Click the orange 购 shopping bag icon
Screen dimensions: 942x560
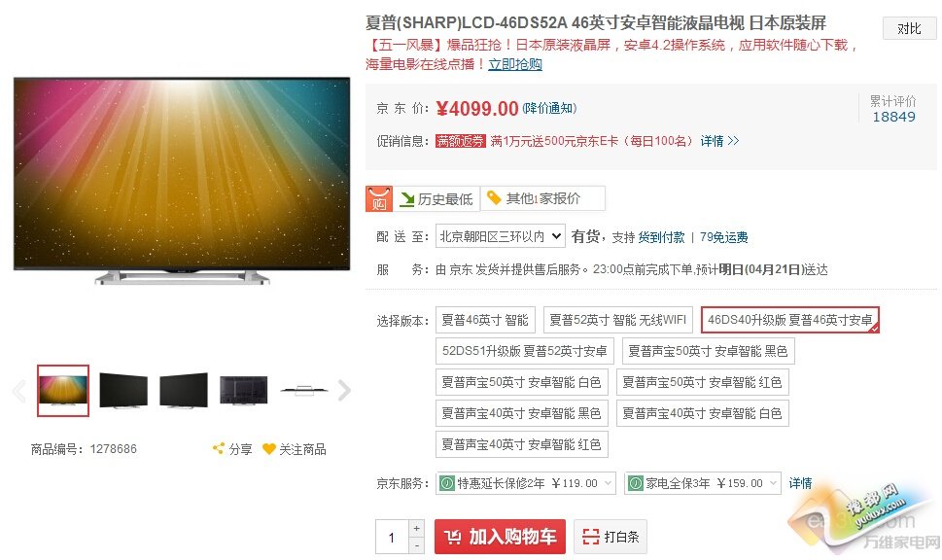(x=378, y=199)
